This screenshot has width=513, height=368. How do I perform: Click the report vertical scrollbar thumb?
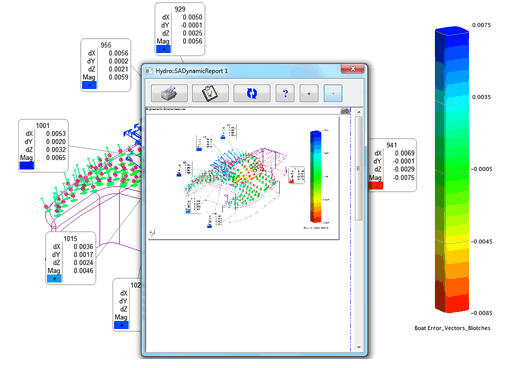(x=359, y=168)
